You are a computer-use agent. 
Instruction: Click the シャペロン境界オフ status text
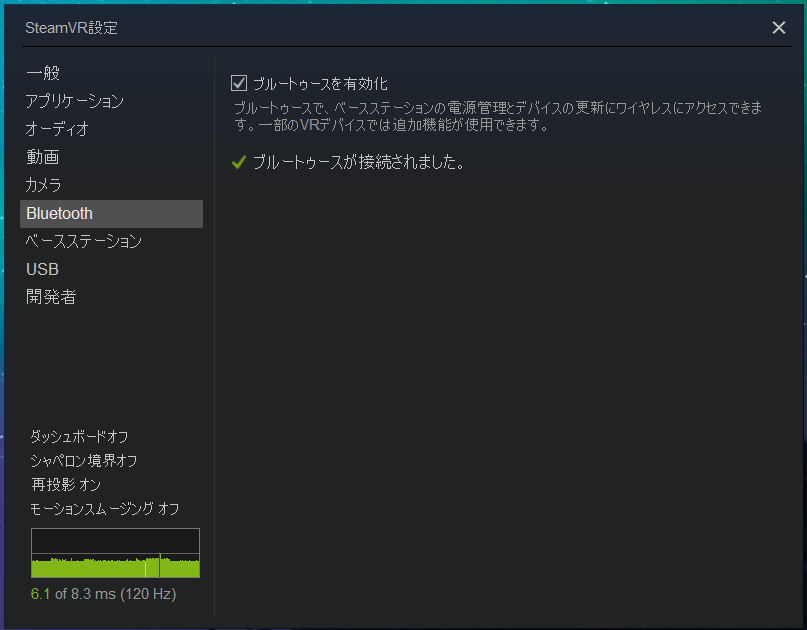point(84,461)
